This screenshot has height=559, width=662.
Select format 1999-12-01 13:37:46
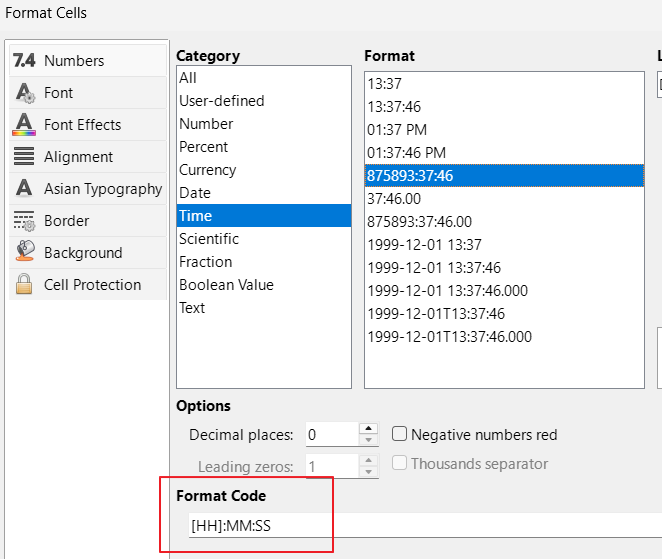pos(504,268)
